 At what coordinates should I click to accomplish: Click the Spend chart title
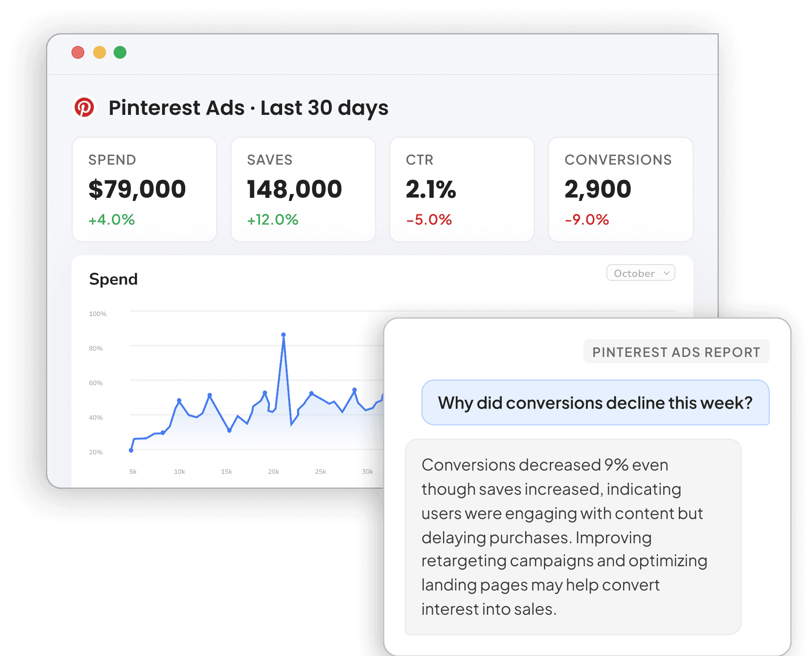point(113,279)
